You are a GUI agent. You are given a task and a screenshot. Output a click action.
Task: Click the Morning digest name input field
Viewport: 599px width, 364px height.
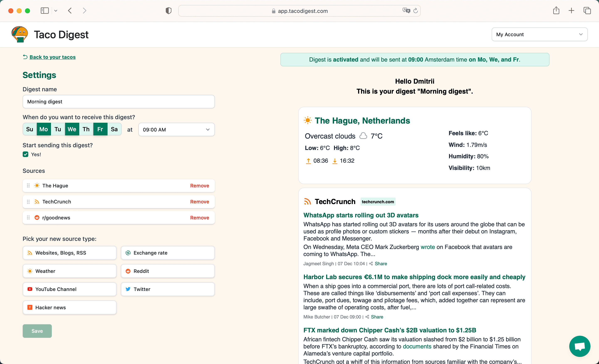pos(119,102)
